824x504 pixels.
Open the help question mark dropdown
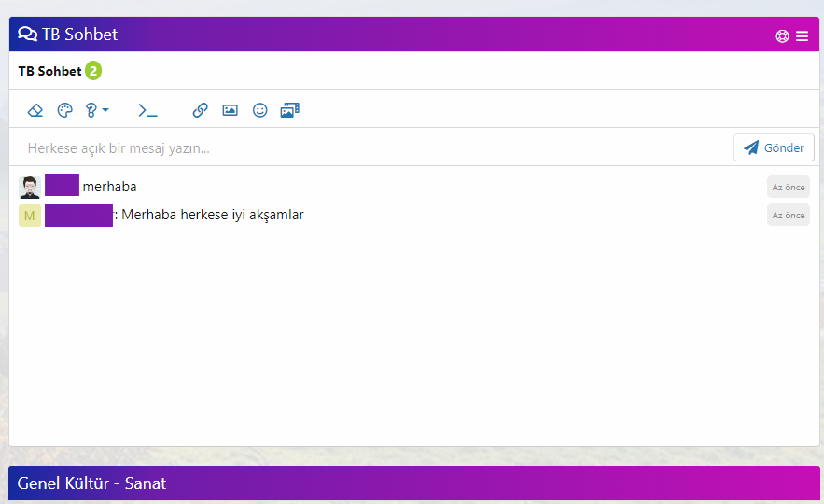coord(97,110)
